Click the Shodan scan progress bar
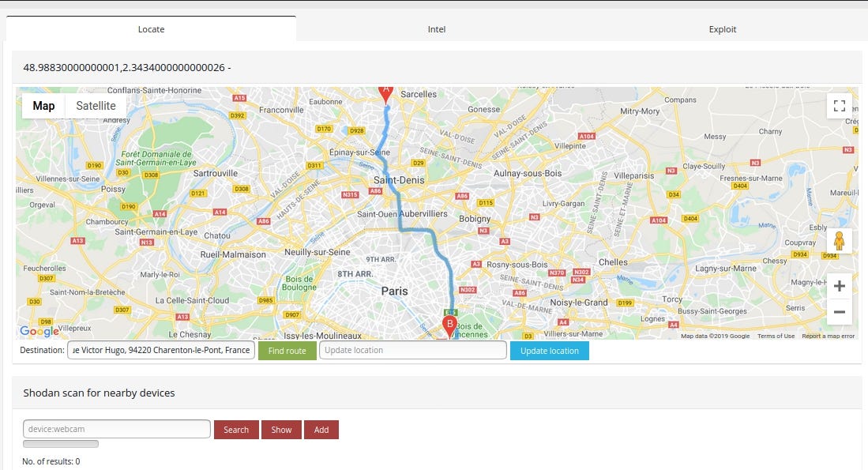The image size is (868, 470). click(61, 444)
